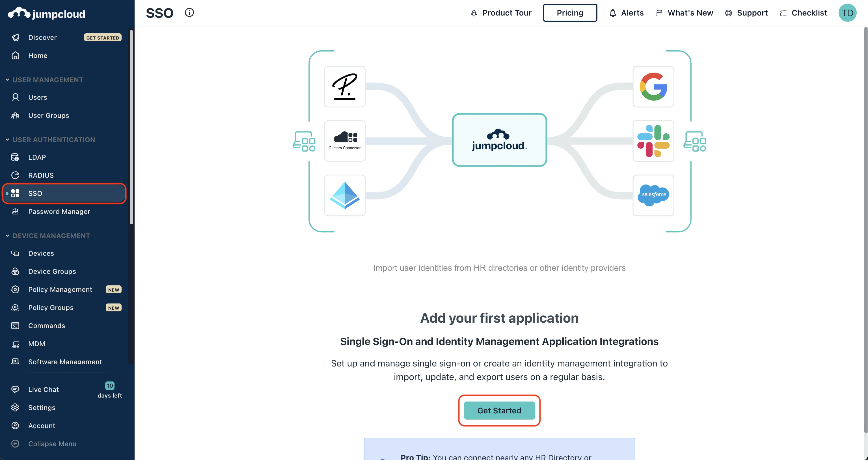Screen dimensions: 868x460
Task: Click the Home house icon
Action: coord(16,56)
